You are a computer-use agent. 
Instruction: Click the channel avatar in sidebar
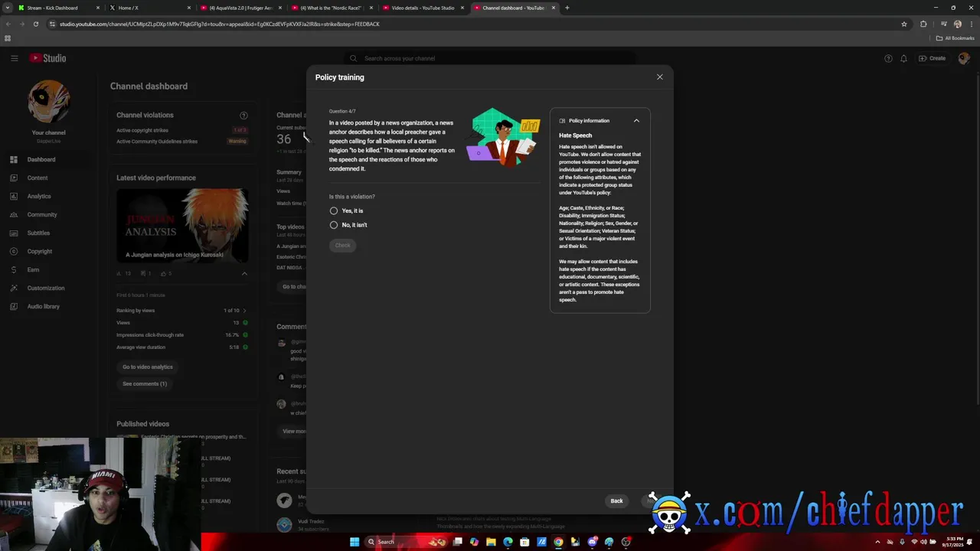tap(49, 102)
